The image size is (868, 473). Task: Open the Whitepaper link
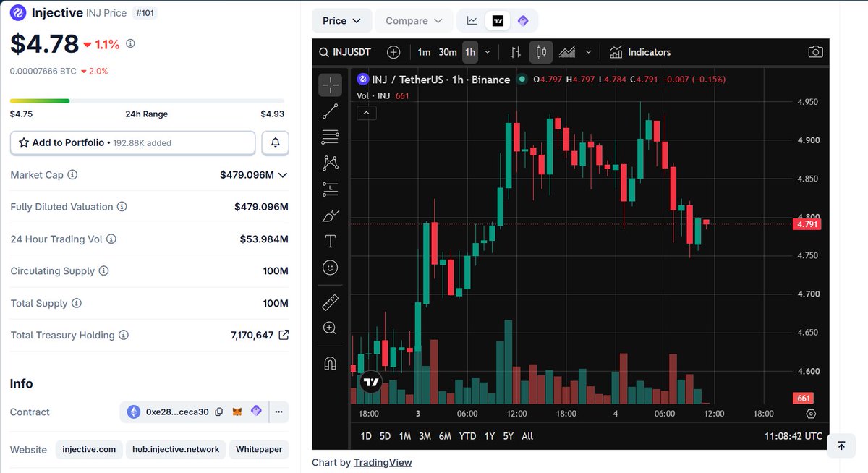coord(260,450)
